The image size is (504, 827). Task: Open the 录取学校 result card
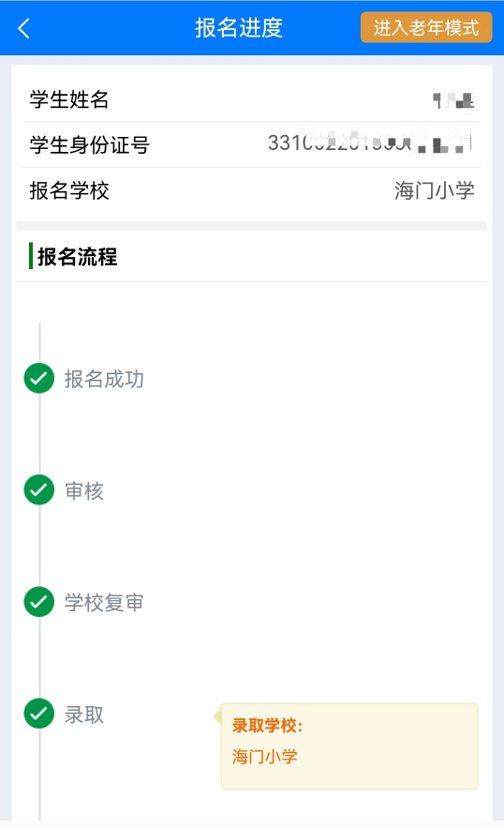pyautogui.click(x=349, y=745)
